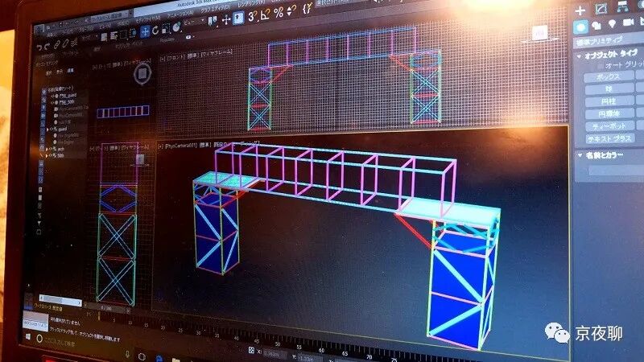
Task: Click the 球 primitive button
Action: [609, 89]
